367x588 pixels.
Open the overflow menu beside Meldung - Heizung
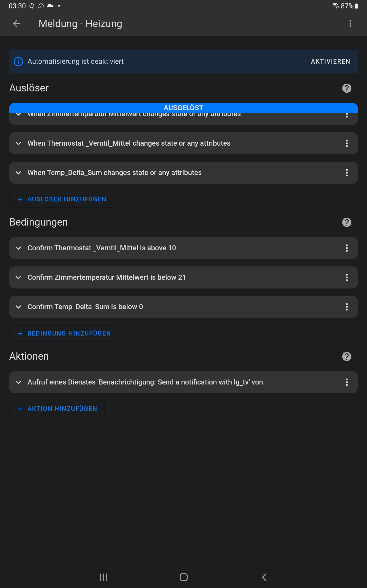(x=350, y=24)
